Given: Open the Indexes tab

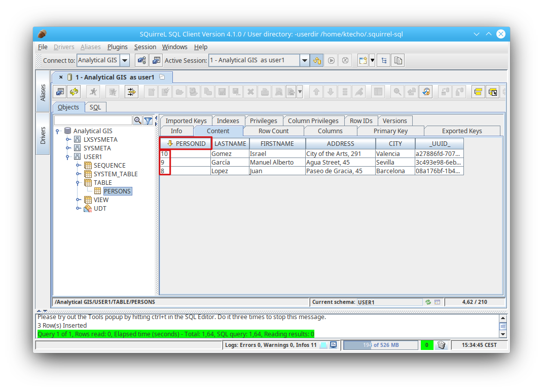Looking at the screenshot, I should [x=228, y=121].
